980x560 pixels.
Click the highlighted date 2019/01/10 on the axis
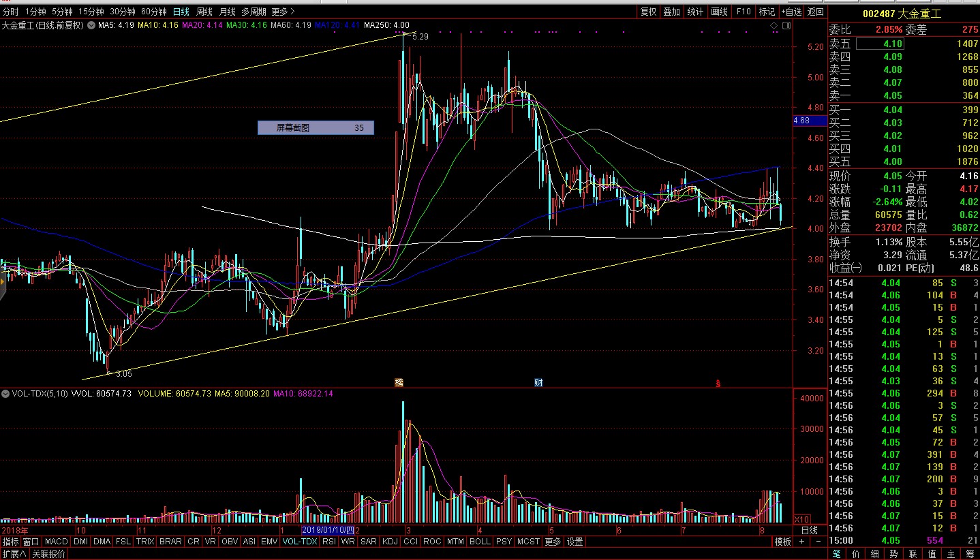(328, 530)
